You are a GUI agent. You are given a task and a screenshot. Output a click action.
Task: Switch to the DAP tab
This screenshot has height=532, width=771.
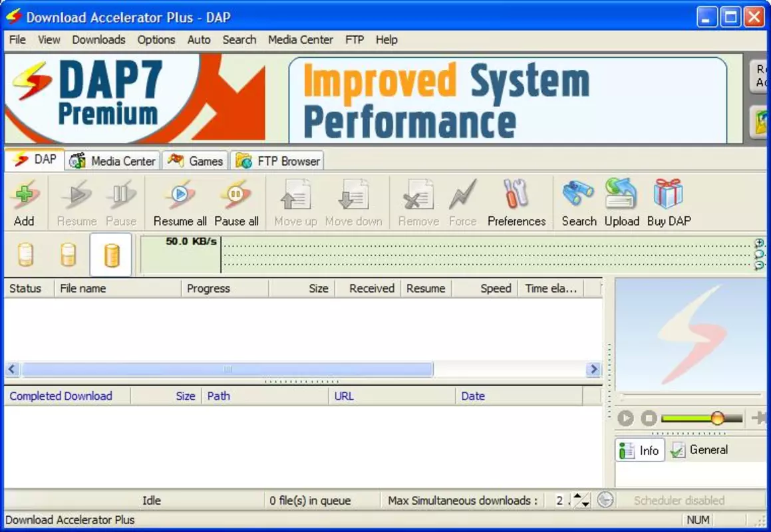pos(35,160)
